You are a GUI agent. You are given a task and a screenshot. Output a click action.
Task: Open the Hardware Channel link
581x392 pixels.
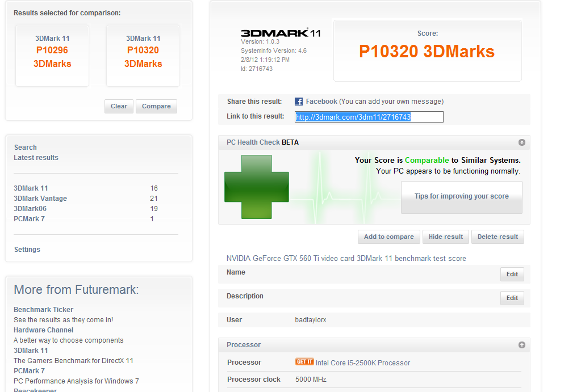point(43,330)
